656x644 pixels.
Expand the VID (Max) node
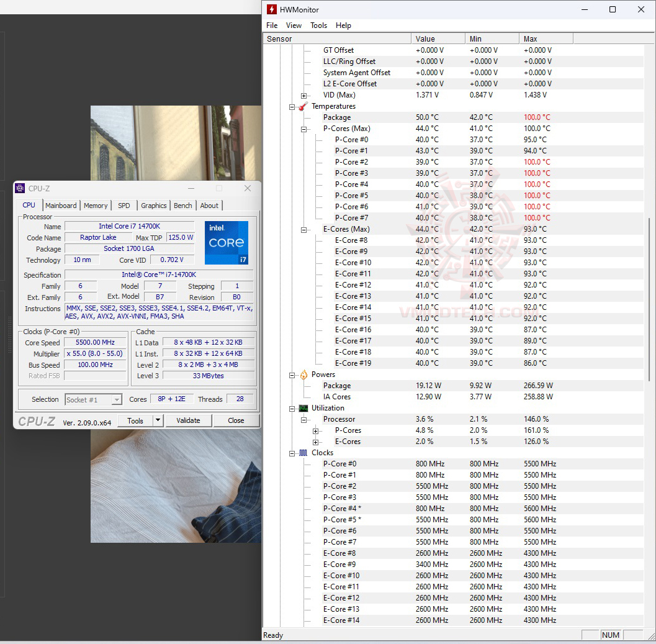coord(303,96)
